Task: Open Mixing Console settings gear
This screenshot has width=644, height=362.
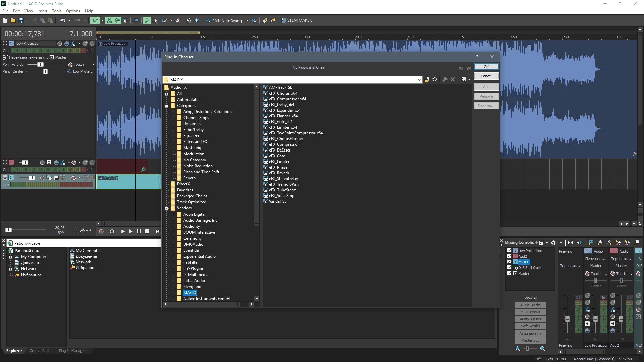Action: [553, 243]
